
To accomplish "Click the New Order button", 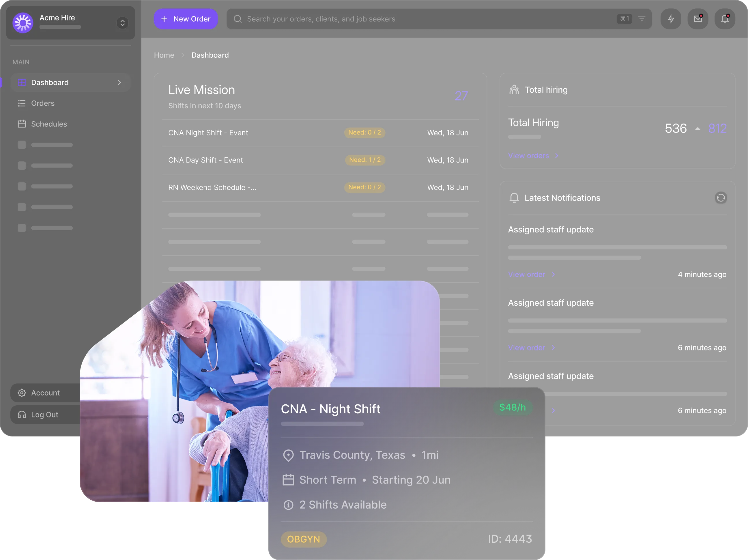I will 186,19.
